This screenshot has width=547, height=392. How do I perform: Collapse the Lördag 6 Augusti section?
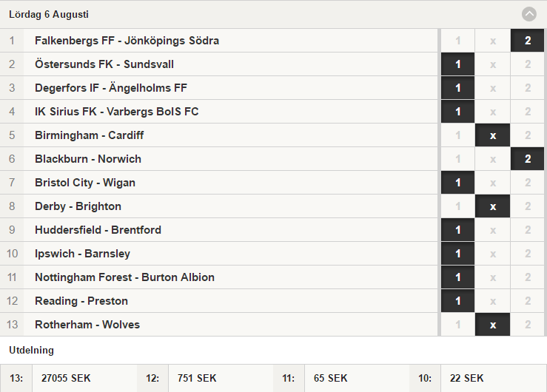528,14
